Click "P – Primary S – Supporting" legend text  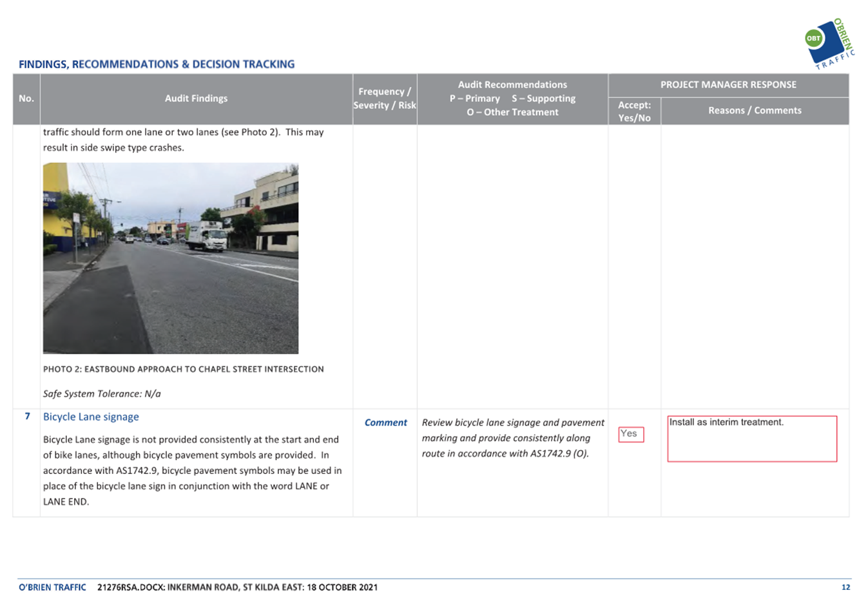pos(512,99)
